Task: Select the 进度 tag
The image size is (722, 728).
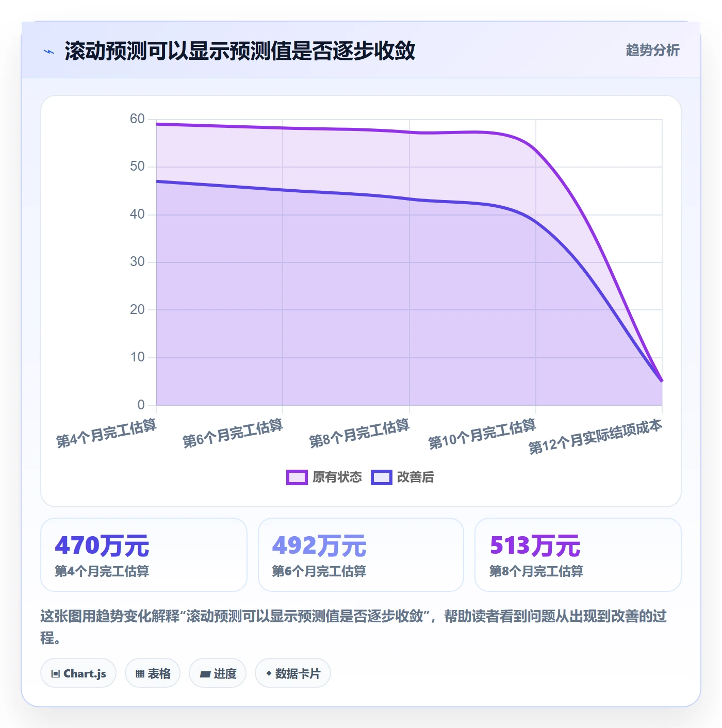Action: tap(218, 673)
